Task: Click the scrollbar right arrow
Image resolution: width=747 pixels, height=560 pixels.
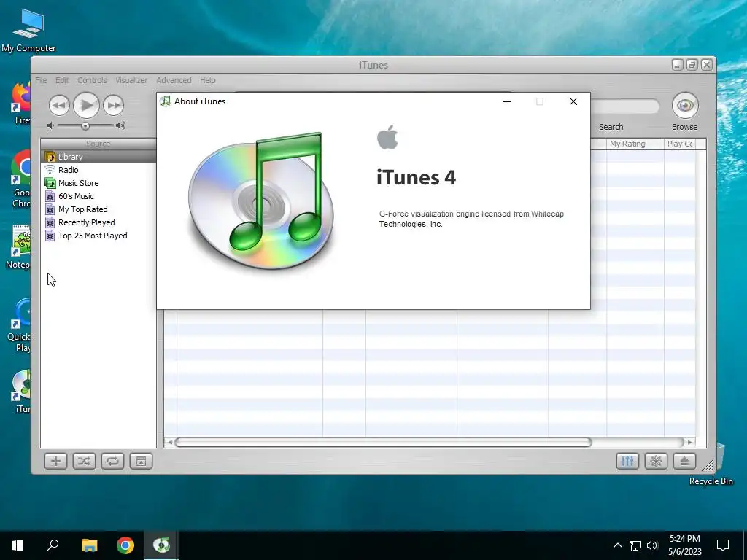Action: coord(690,443)
